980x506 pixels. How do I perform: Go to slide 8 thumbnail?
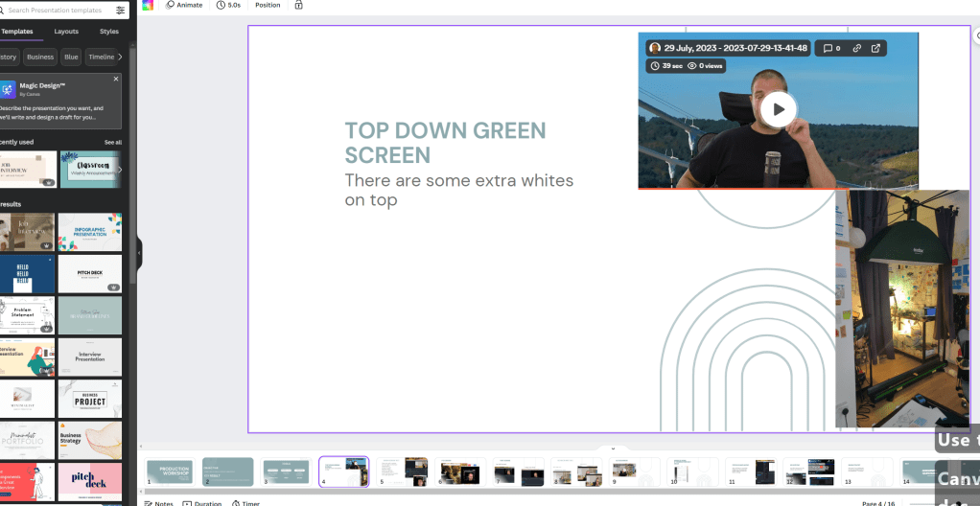[x=577, y=471]
